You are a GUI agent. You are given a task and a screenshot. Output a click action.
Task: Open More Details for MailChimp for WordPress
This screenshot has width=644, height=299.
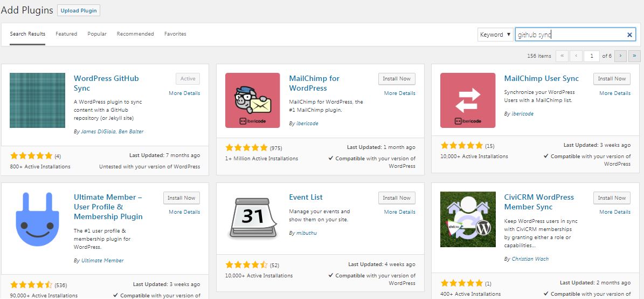pyautogui.click(x=400, y=93)
